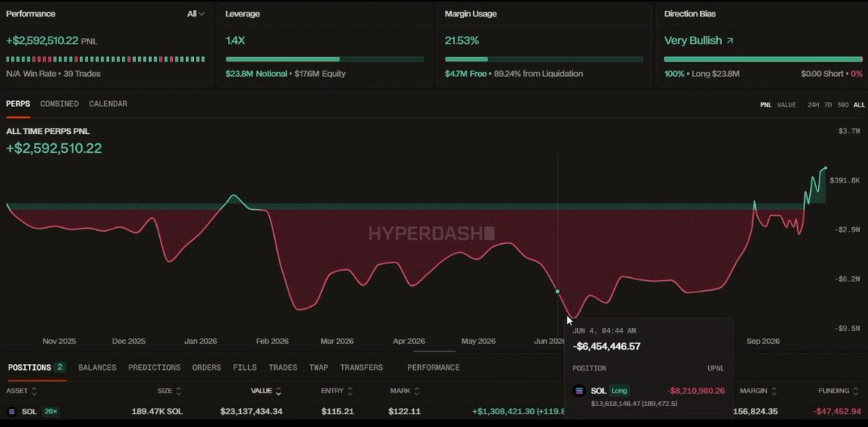
Task: Open the Performance 'All' timeframe dropdown
Action: tap(195, 14)
